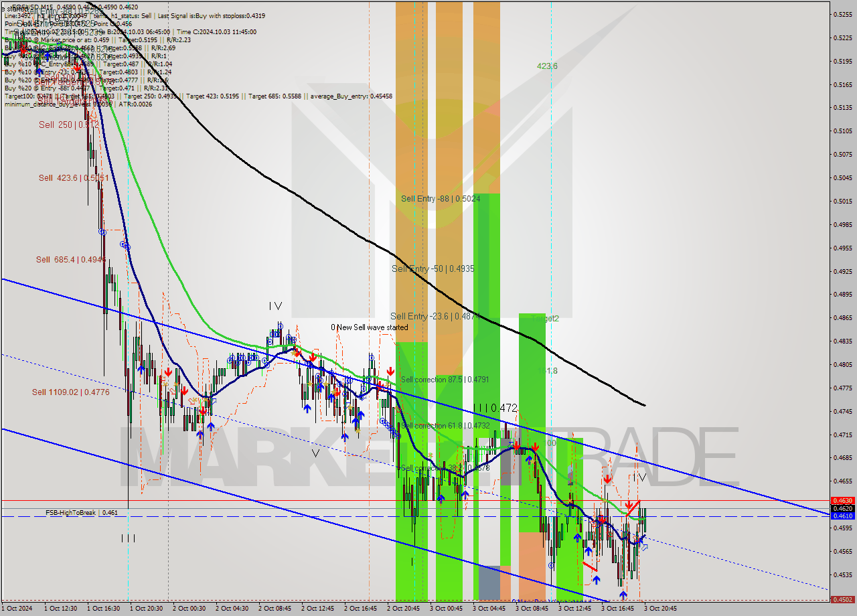Click the 'I V' wave label near 2 Oct 08:45

[275, 306]
